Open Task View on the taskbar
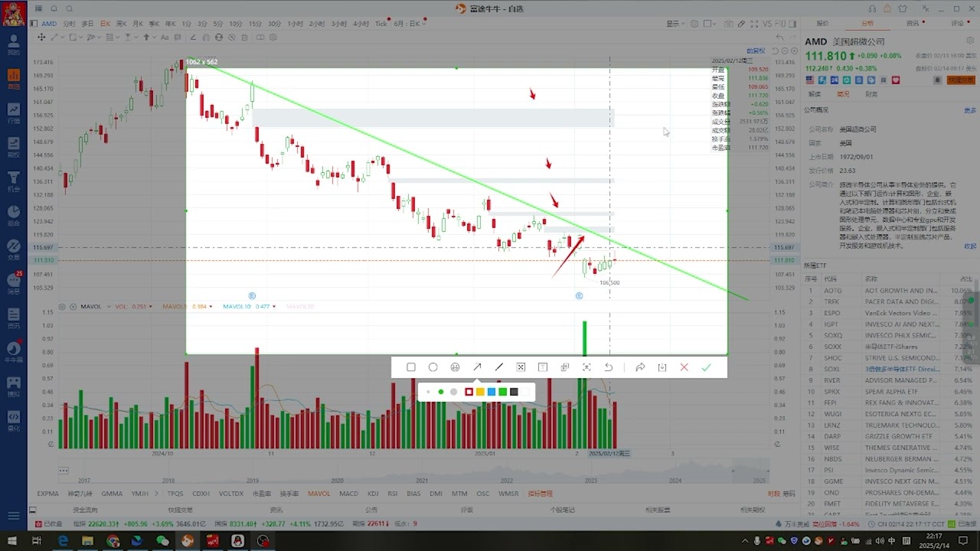980x551 pixels. pyautogui.click(x=37, y=541)
